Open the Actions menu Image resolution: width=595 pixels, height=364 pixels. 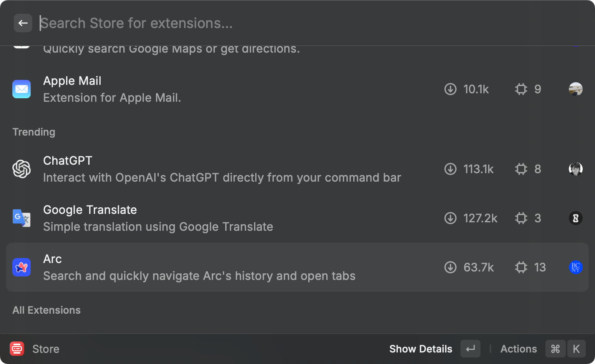pyautogui.click(x=519, y=349)
